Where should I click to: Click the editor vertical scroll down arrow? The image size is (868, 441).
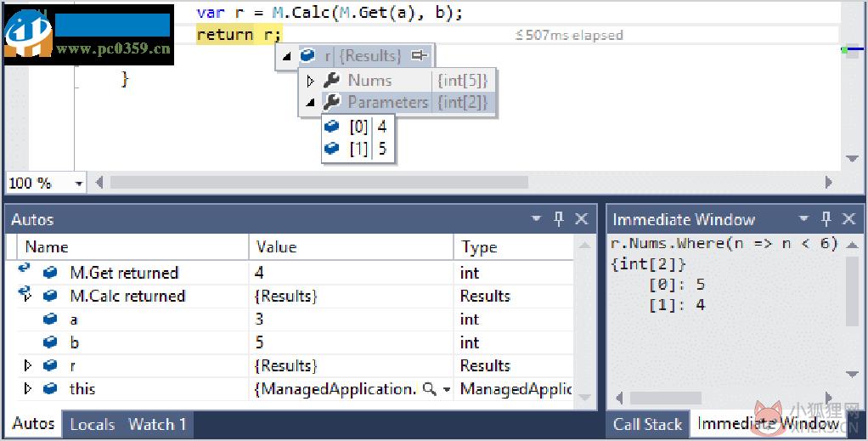click(853, 159)
